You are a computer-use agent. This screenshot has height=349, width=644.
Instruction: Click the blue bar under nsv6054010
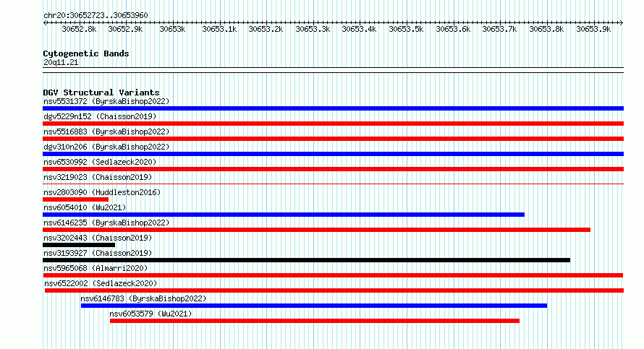coord(284,215)
